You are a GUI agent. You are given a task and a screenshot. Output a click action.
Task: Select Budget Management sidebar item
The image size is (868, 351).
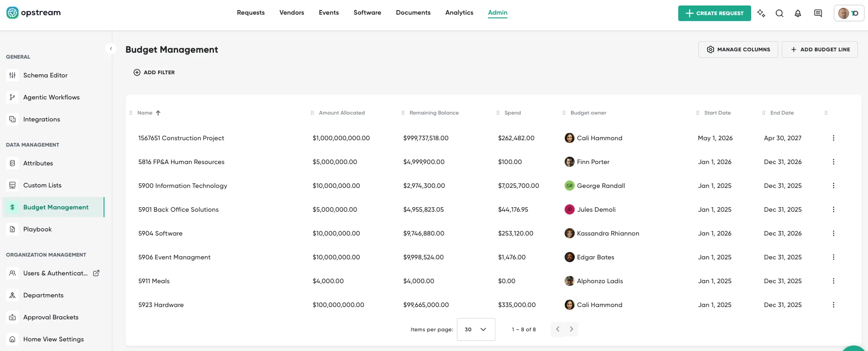tap(54, 207)
